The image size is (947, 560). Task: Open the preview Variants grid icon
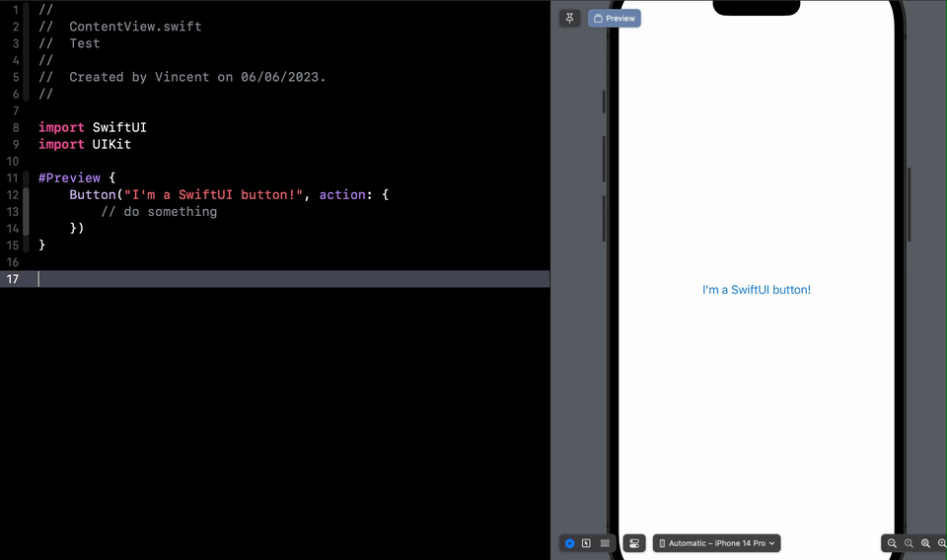[605, 543]
